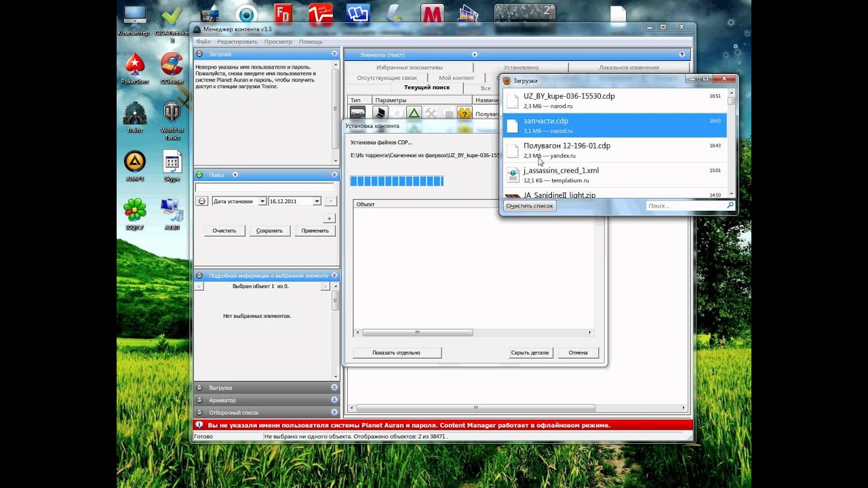Screen dimensions: 868x488
Task: Click the play arrow beside Элементы (текст)
Action: click(475, 54)
